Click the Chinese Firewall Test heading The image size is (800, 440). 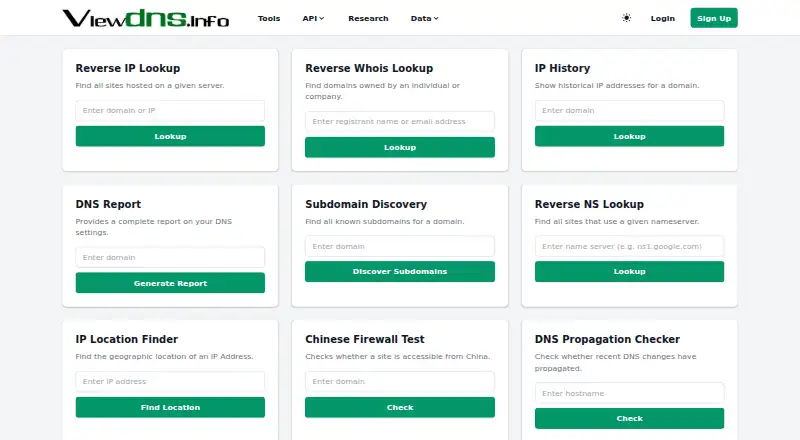click(365, 339)
